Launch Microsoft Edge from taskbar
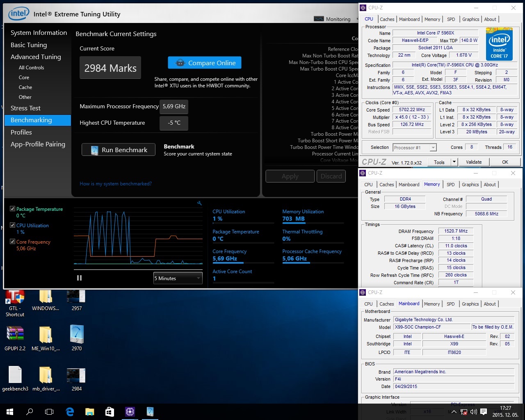The height and width of the screenshot is (420, 525). click(70, 412)
